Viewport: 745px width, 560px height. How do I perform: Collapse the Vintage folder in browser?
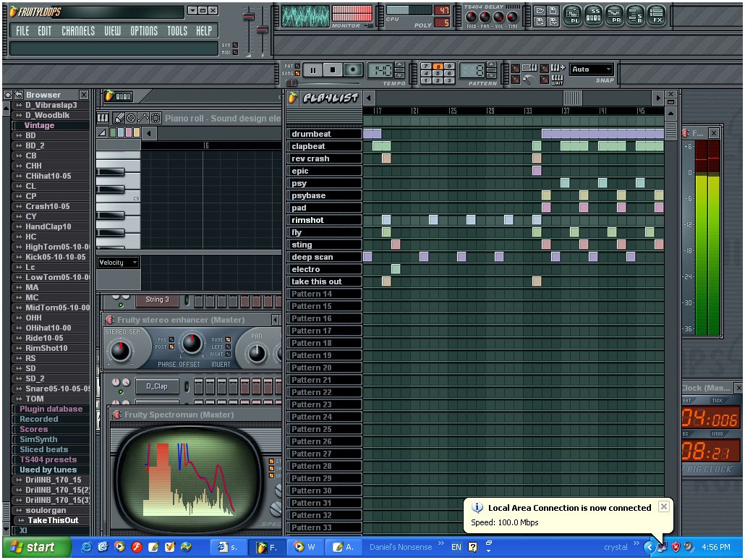click(39, 125)
